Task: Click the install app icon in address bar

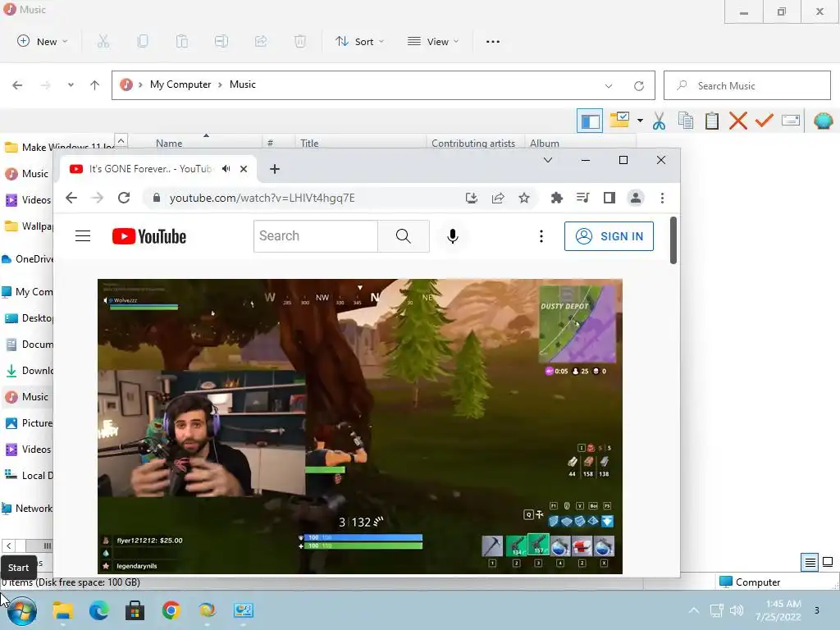Action: [x=472, y=198]
